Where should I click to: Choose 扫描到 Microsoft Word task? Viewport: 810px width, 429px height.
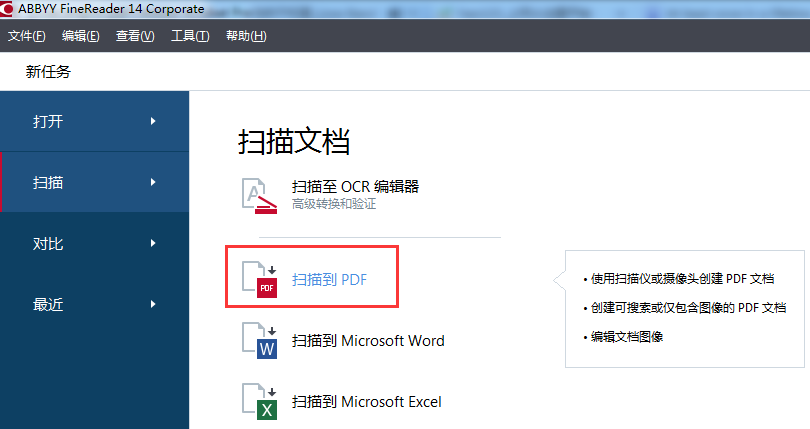368,341
